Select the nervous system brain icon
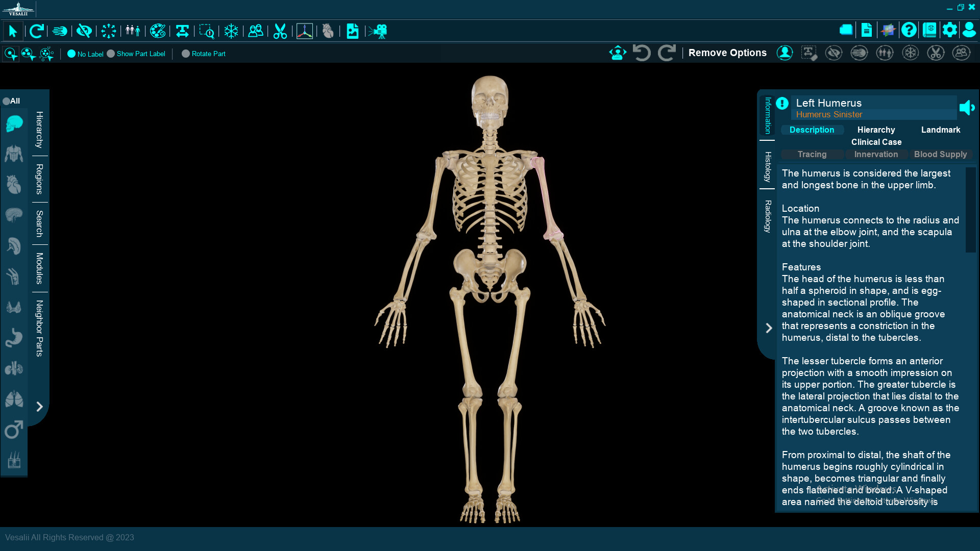The width and height of the screenshot is (980, 551). [x=14, y=215]
